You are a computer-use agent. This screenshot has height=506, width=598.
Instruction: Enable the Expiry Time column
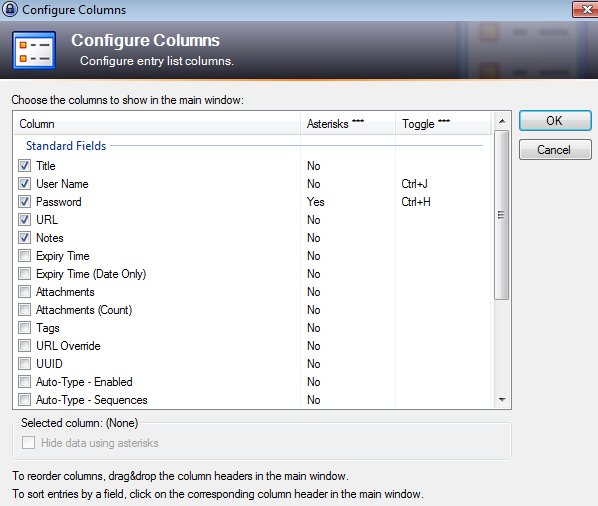[25, 256]
